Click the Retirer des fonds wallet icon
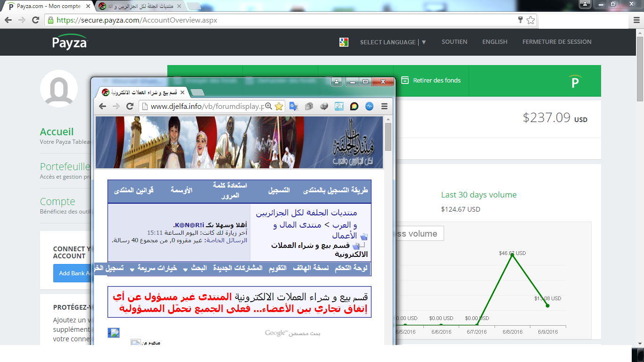Viewport: 644px width, 362px height. point(405,80)
